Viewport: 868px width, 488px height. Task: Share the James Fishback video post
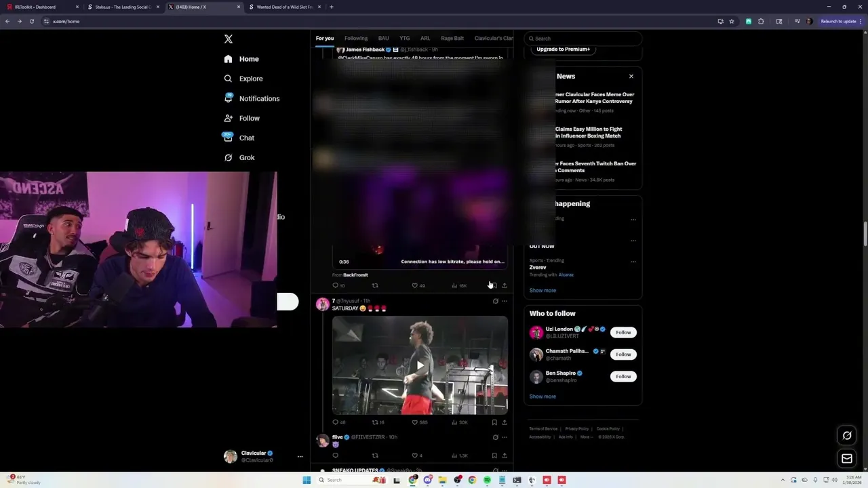505,285
